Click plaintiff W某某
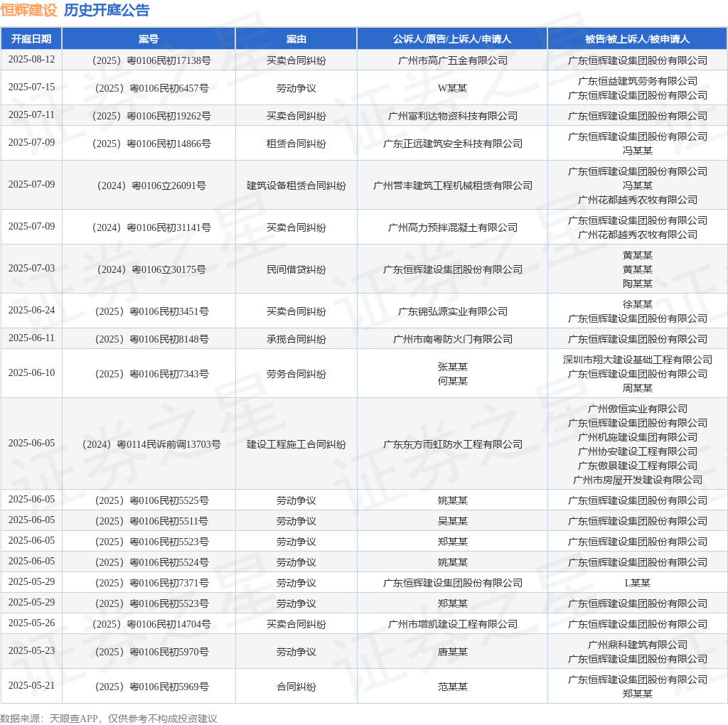Viewport: 728px width, 725px height. coord(452,88)
